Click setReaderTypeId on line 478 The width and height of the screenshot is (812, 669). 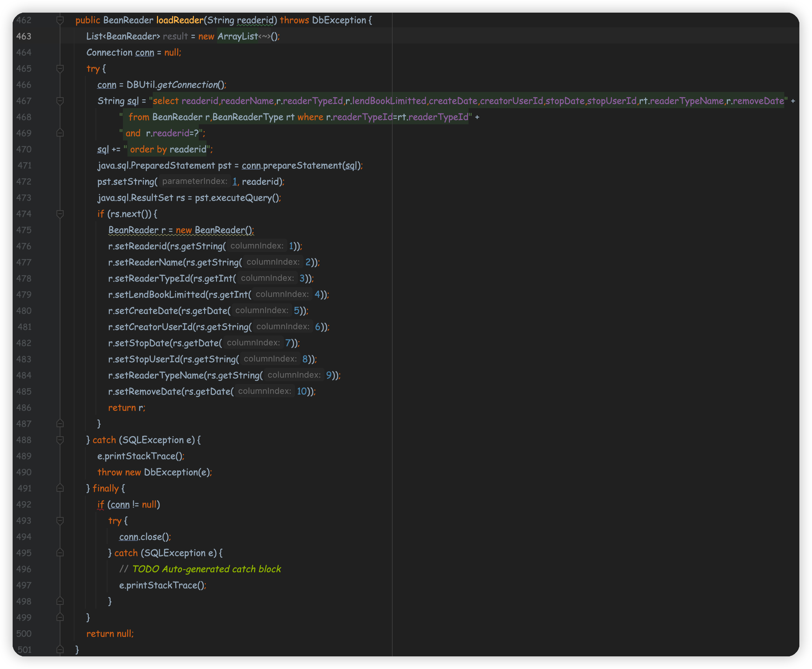click(x=152, y=279)
